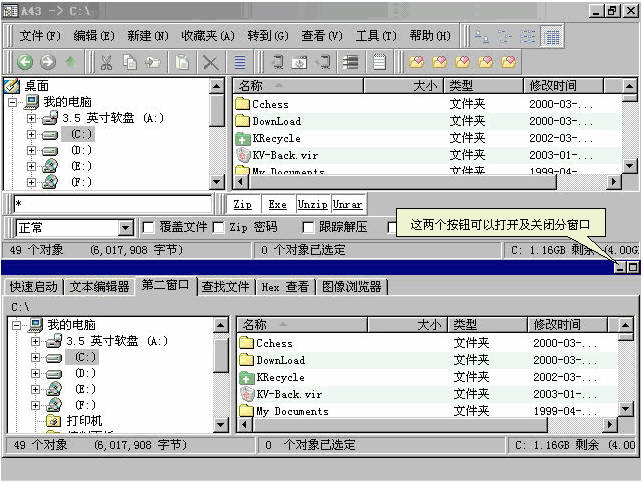Expand the (F:) drive node in upper tree

pyautogui.click(x=31, y=182)
